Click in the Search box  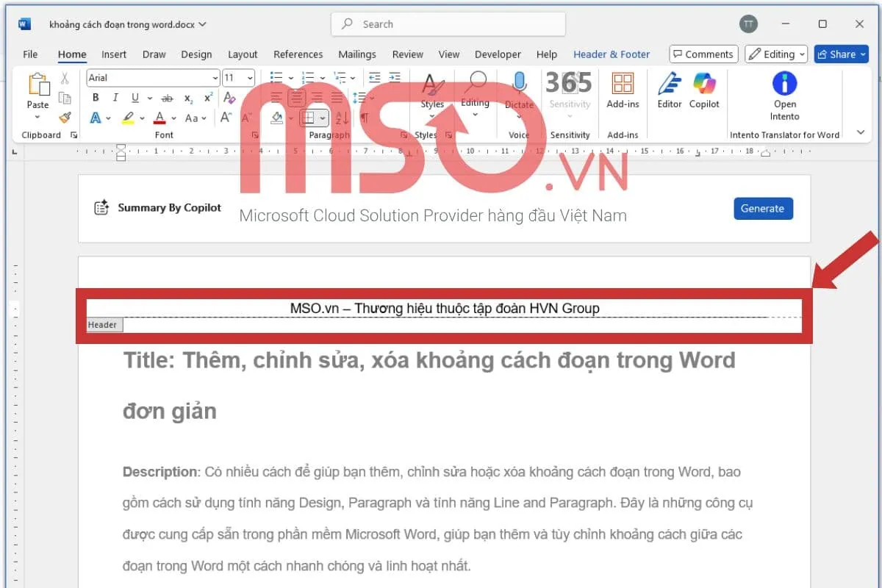point(448,24)
